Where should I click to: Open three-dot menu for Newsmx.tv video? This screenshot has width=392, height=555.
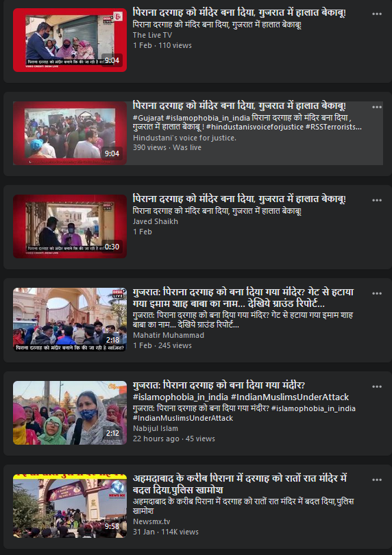point(377,480)
